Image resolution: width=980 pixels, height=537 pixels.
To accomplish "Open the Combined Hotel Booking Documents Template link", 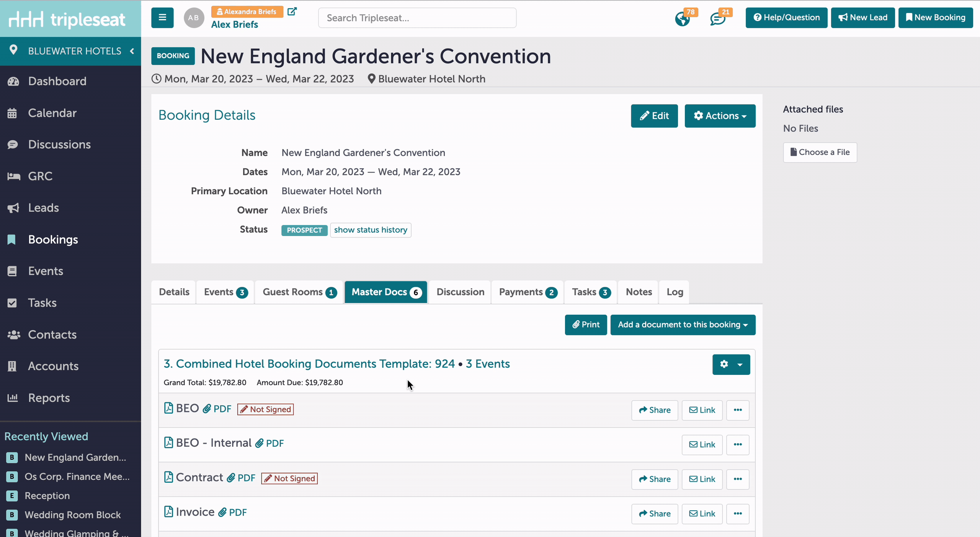I will click(309, 364).
